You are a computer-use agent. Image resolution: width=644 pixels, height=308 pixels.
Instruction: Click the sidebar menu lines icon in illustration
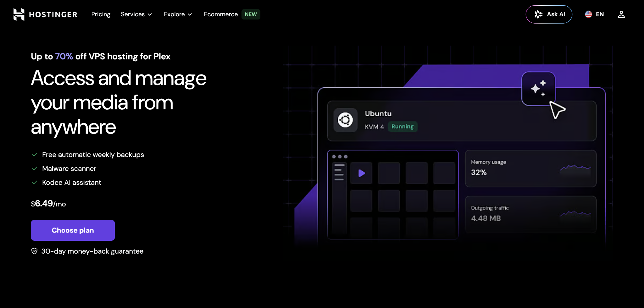pyautogui.click(x=339, y=172)
